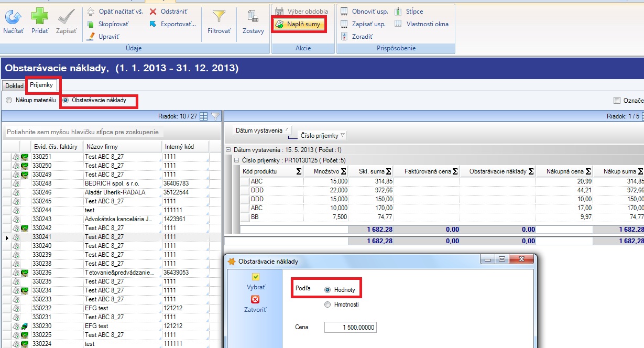Screen dimensions: 644x348
Task: Click Výber obdobia calendar item
Action: [x=302, y=11]
